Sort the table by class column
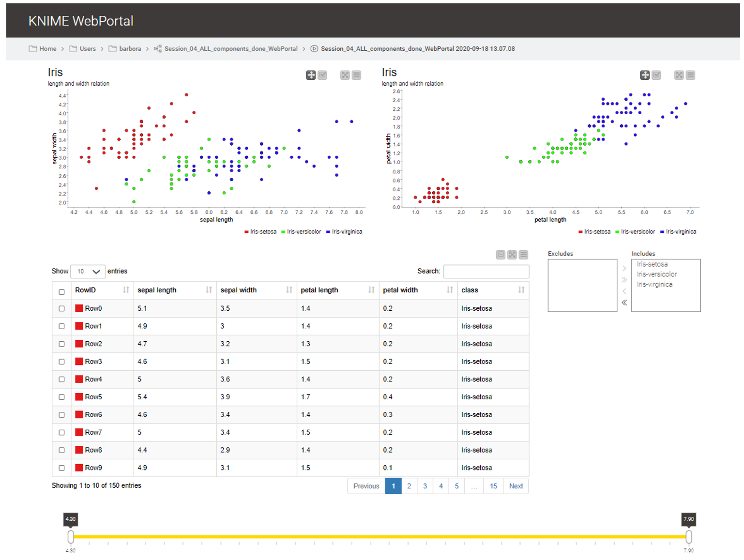The height and width of the screenshot is (560, 744). point(493,290)
